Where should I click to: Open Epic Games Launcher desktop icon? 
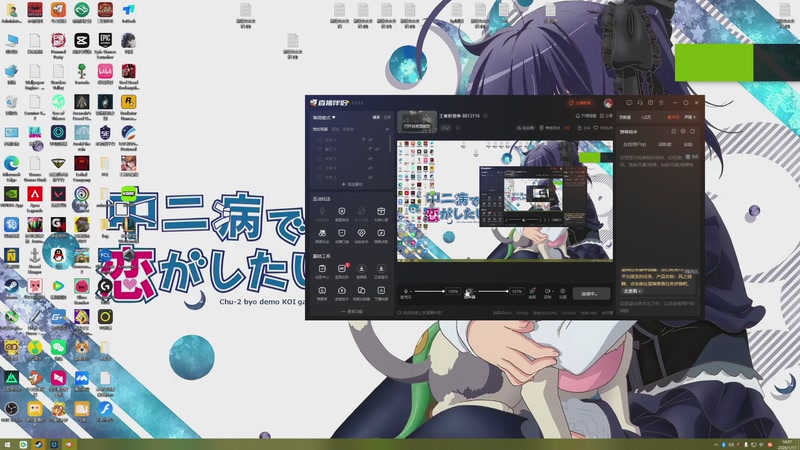(105, 44)
